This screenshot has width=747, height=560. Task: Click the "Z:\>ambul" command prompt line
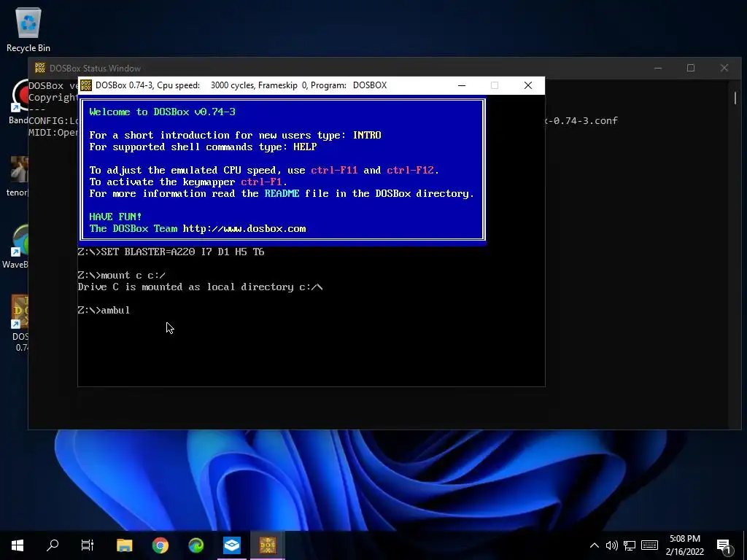pos(104,310)
